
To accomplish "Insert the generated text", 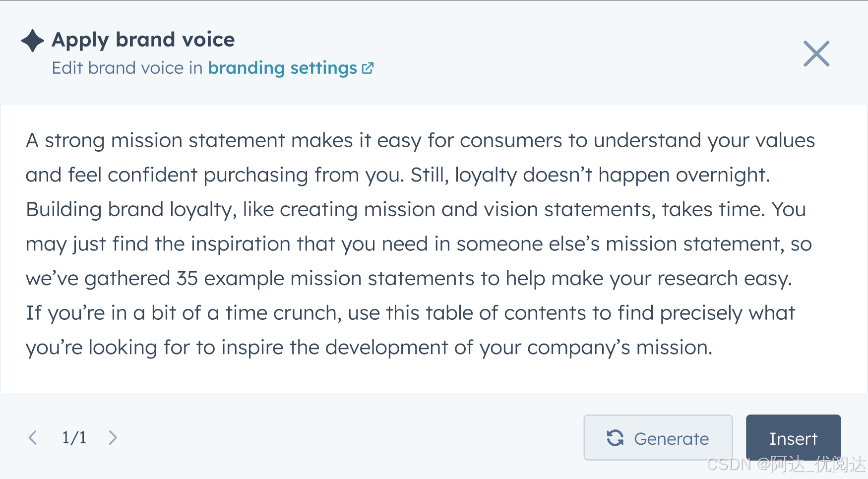I will pos(793,438).
